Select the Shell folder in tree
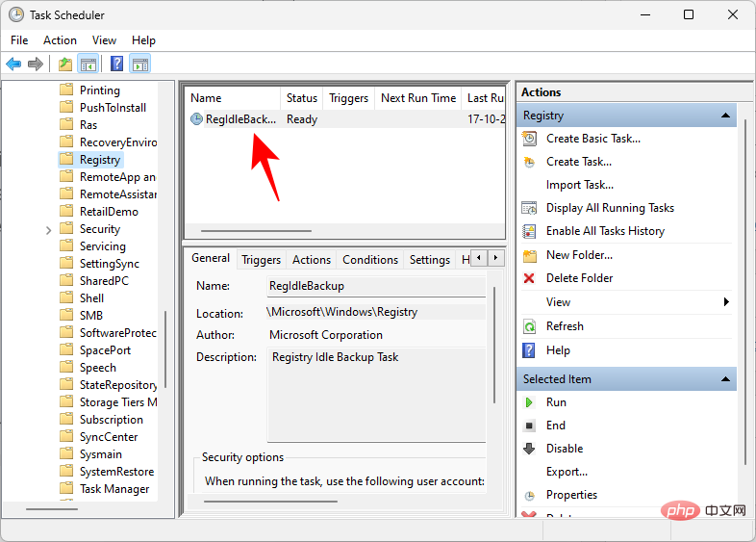This screenshot has width=756, height=542. click(x=91, y=298)
